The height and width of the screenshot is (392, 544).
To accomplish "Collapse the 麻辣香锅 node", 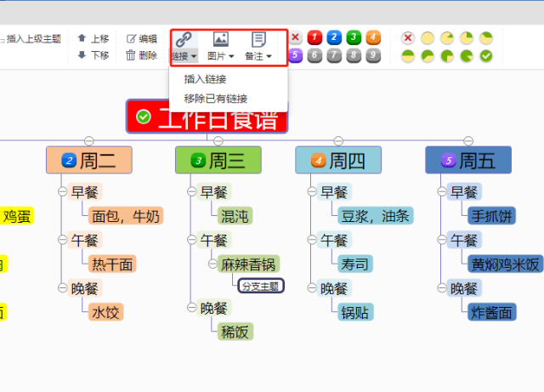I will 213,264.
